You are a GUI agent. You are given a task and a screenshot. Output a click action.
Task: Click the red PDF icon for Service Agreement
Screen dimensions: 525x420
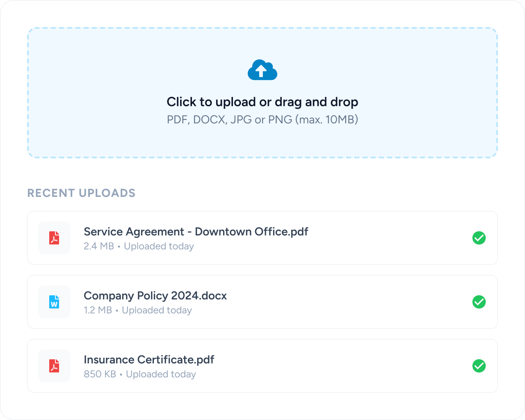pos(54,238)
